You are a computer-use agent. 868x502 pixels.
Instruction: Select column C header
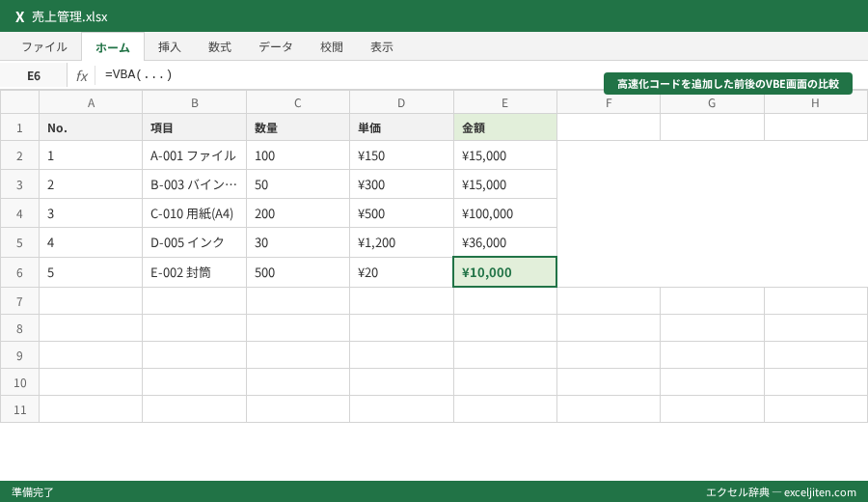point(298,102)
